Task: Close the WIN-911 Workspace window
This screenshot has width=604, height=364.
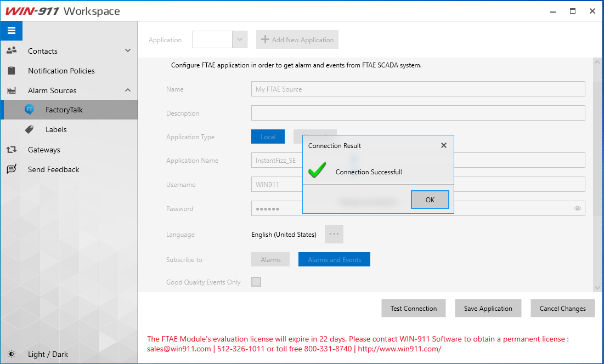Action: point(592,11)
